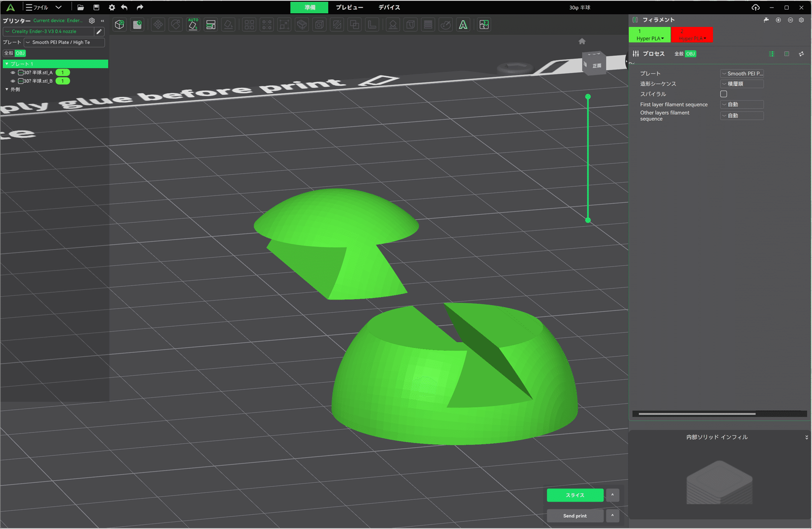Click the スライス button

click(x=575, y=495)
